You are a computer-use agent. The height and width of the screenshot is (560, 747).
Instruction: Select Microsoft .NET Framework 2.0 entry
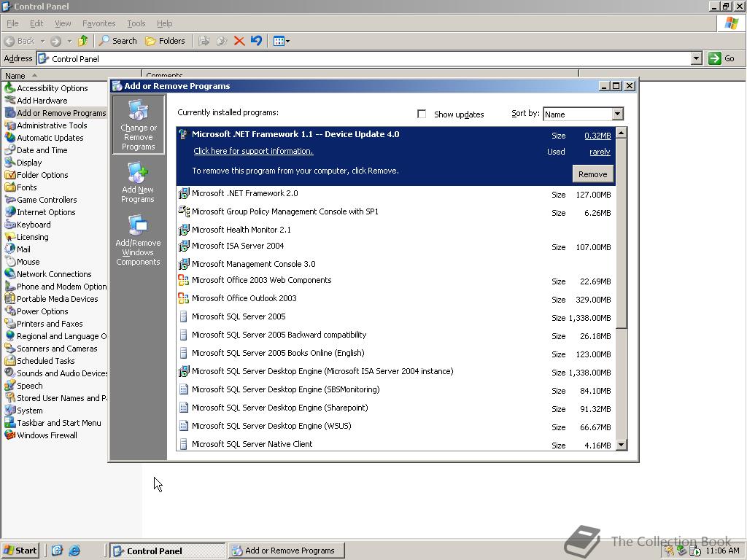click(x=395, y=194)
